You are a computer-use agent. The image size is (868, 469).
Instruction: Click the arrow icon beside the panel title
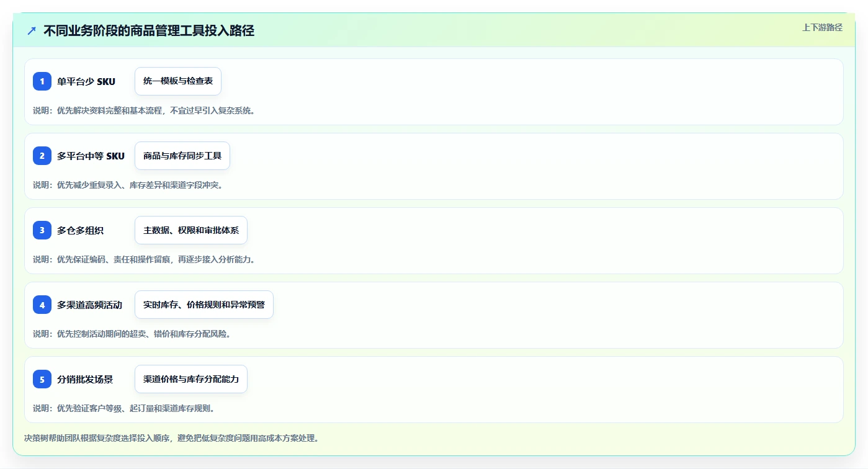32,30
